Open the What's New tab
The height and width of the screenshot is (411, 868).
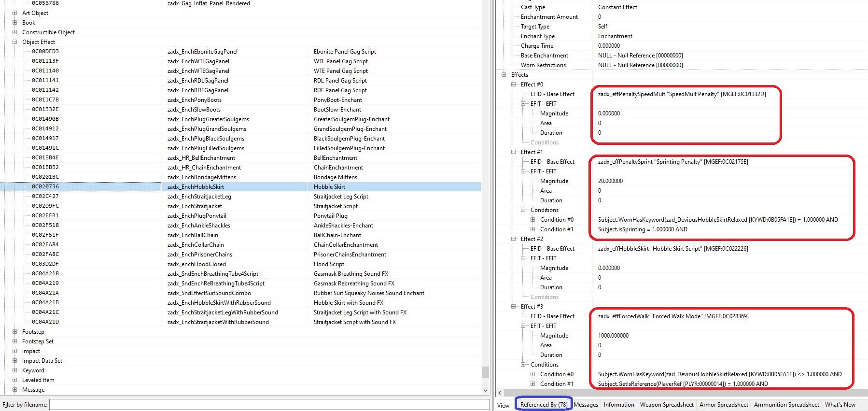(840, 405)
